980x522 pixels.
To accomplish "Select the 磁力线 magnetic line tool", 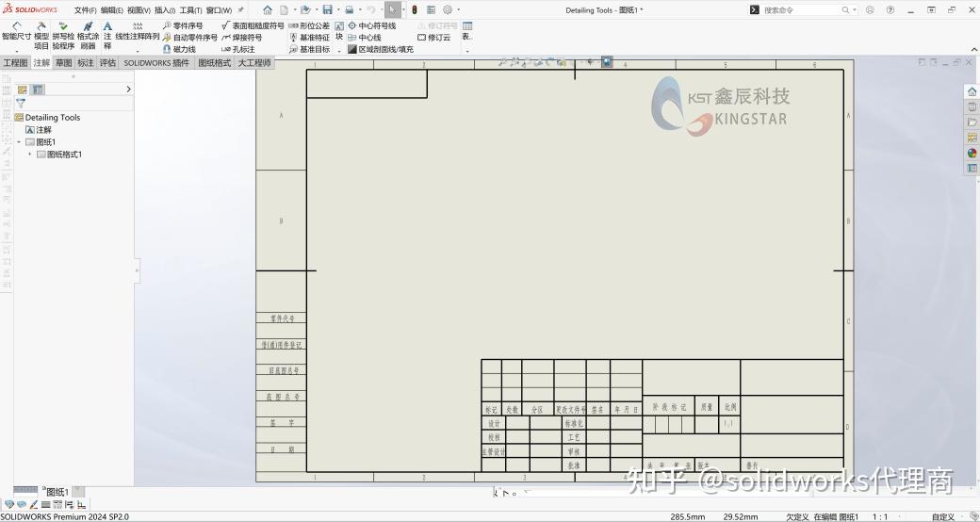I will point(179,49).
